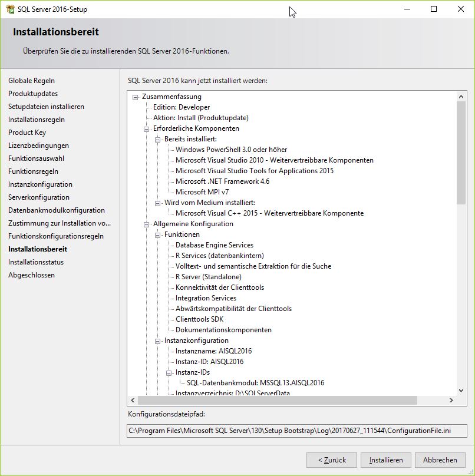Select Microsoft Visual Studio 2010 row
475x476 pixels.
[274, 160]
